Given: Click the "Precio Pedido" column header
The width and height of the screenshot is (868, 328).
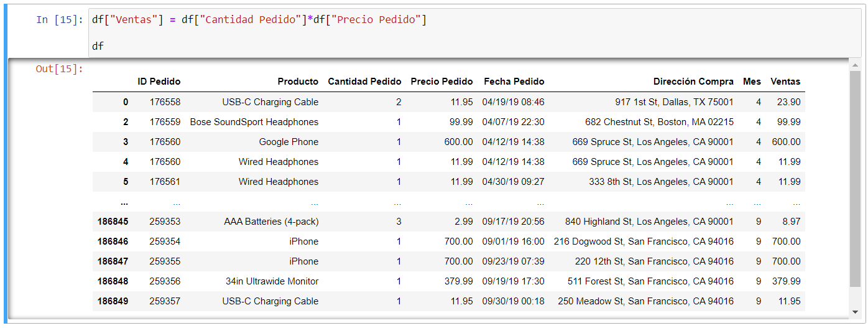Looking at the screenshot, I should 441,82.
